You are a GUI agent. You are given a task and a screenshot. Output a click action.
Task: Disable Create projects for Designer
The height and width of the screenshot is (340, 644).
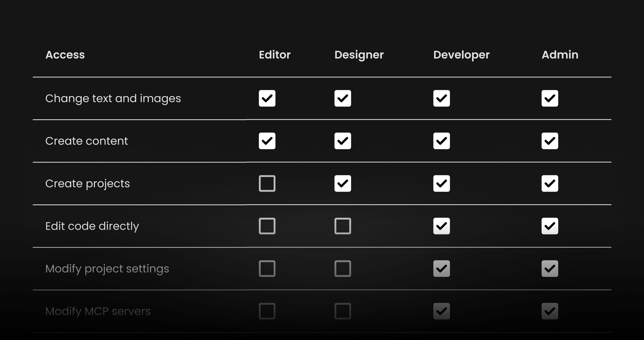pyautogui.click(x=343, y=183)
